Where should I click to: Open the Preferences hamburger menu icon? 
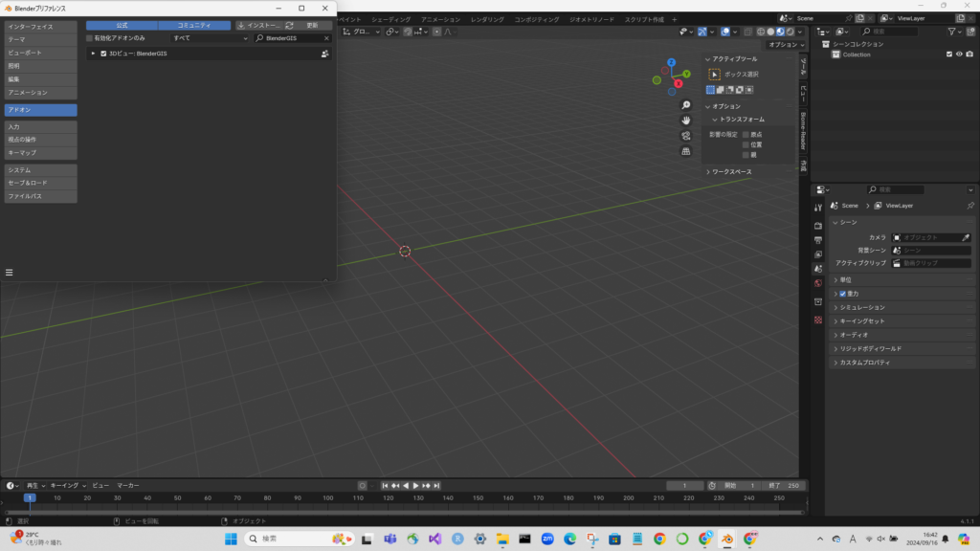(10, 273)
